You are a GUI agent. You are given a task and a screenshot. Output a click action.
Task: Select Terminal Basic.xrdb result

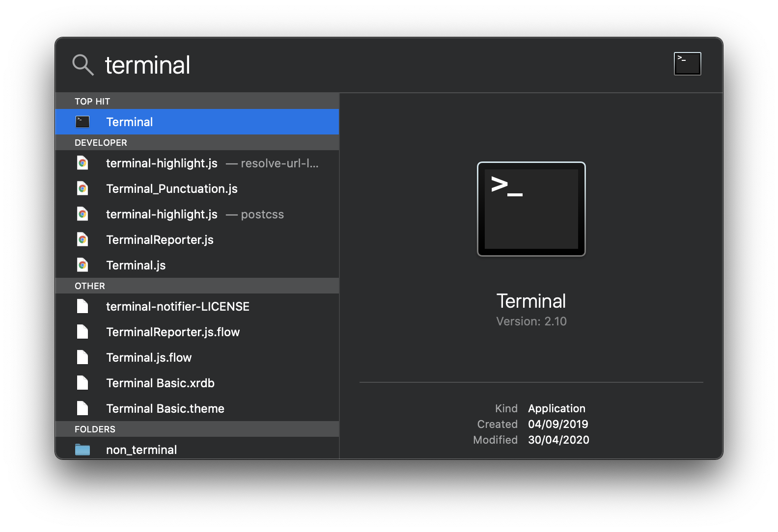pos(197,383)
